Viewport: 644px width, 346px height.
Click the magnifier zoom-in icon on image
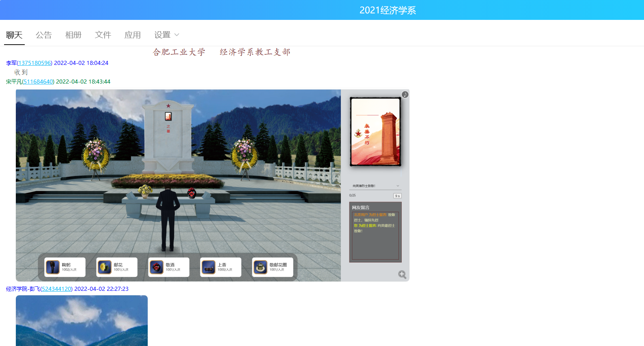[402, 275]
